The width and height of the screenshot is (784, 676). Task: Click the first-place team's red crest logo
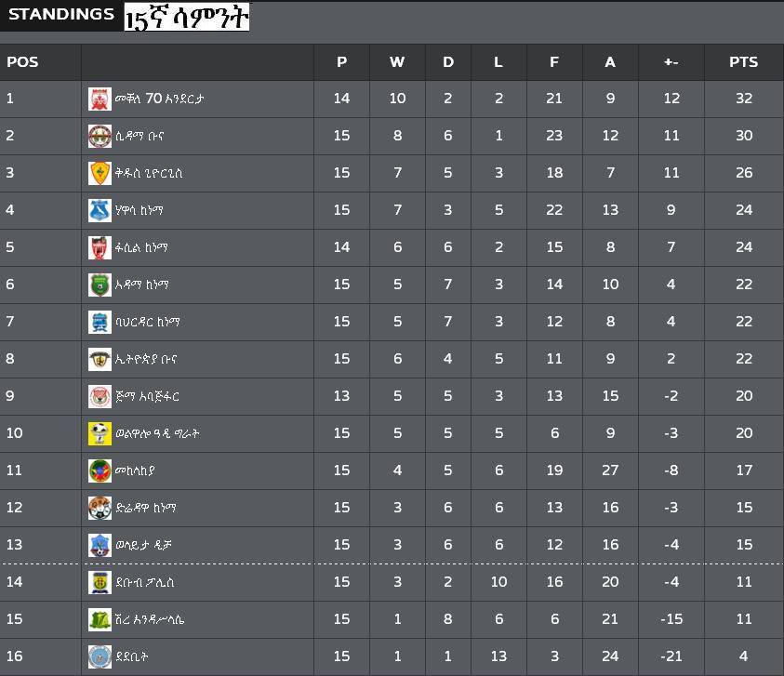(100, 99)
